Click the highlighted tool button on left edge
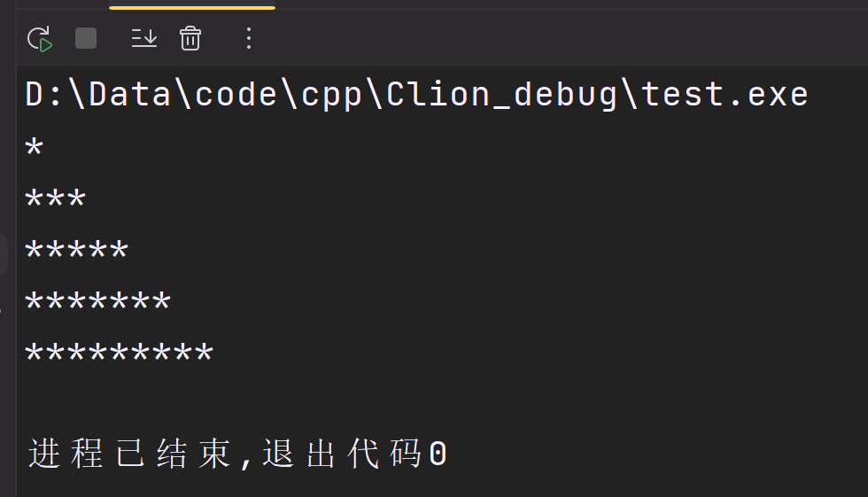Viewport: 868px width, 497px height. [4, 254]
